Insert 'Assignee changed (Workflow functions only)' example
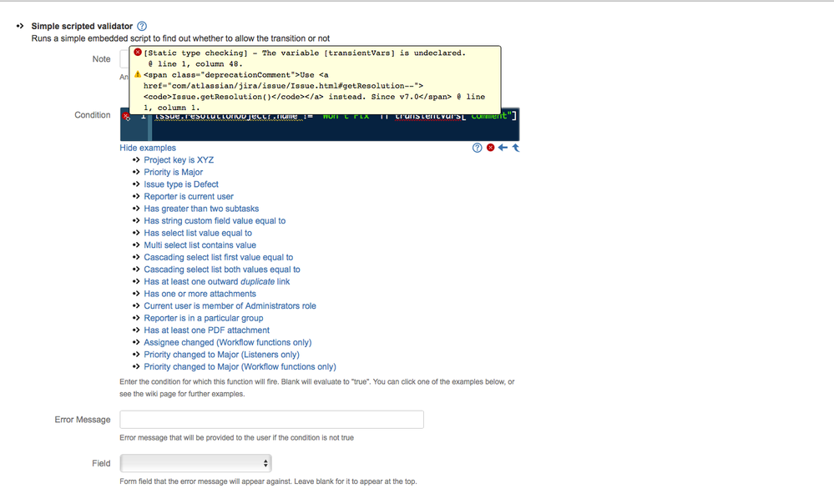The image size is (834, 504). [228, 342]
